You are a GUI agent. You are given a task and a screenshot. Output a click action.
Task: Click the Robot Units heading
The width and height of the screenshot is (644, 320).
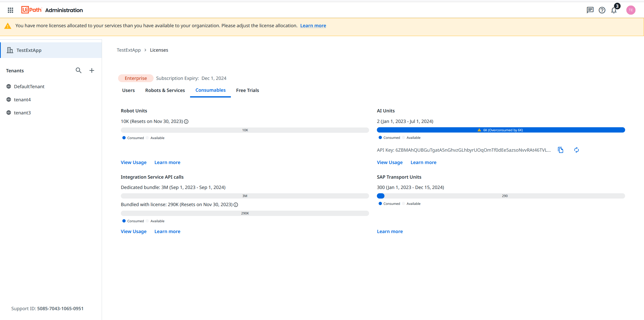(x=134, y=111)
